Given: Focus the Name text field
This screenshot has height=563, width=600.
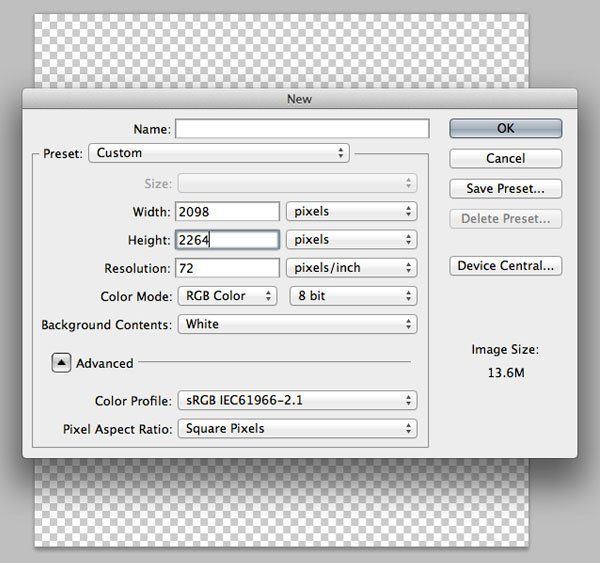Looking at the screenshot, I should click(x=302, y=129).
